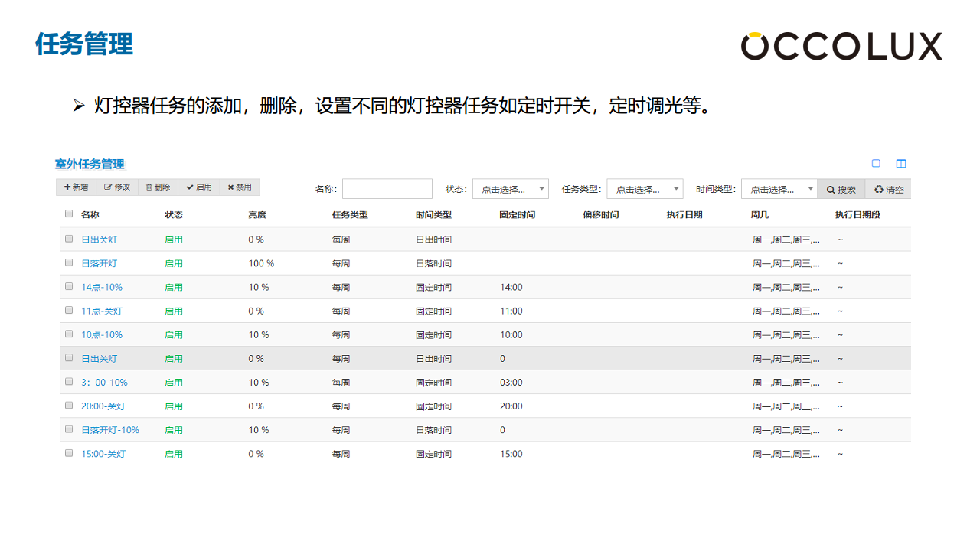Check the box for 日落开灯-10% row

[69, 429]
